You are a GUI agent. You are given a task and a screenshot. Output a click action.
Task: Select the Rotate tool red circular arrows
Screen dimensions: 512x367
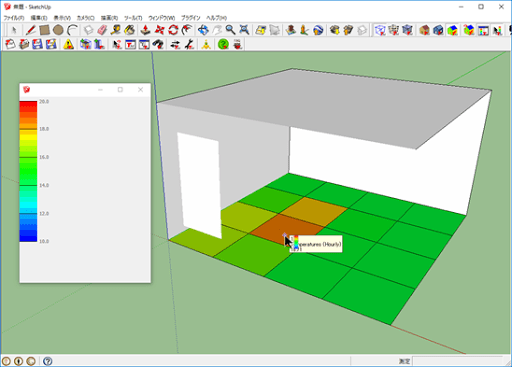(x=173, y=30)
